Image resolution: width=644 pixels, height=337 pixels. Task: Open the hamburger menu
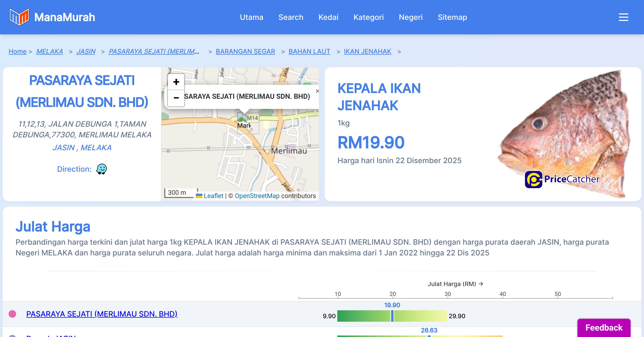(623, 17)
